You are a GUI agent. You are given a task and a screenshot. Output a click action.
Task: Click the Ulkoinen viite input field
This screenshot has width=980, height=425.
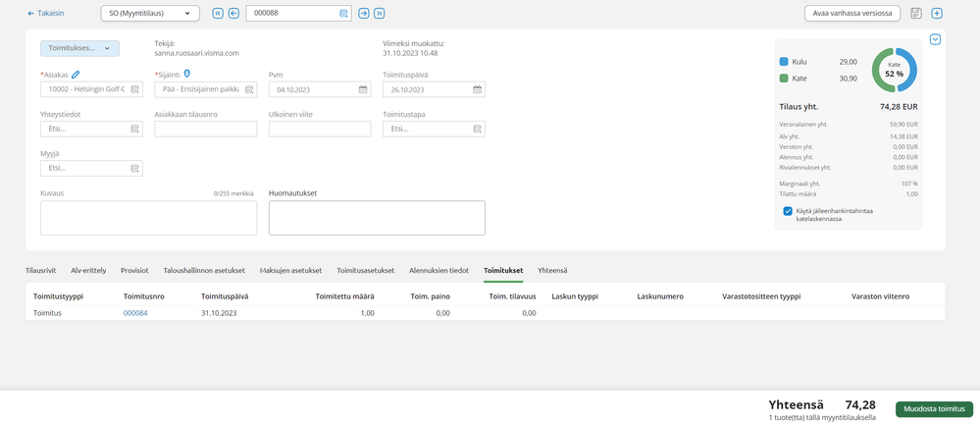click(320, 129)
